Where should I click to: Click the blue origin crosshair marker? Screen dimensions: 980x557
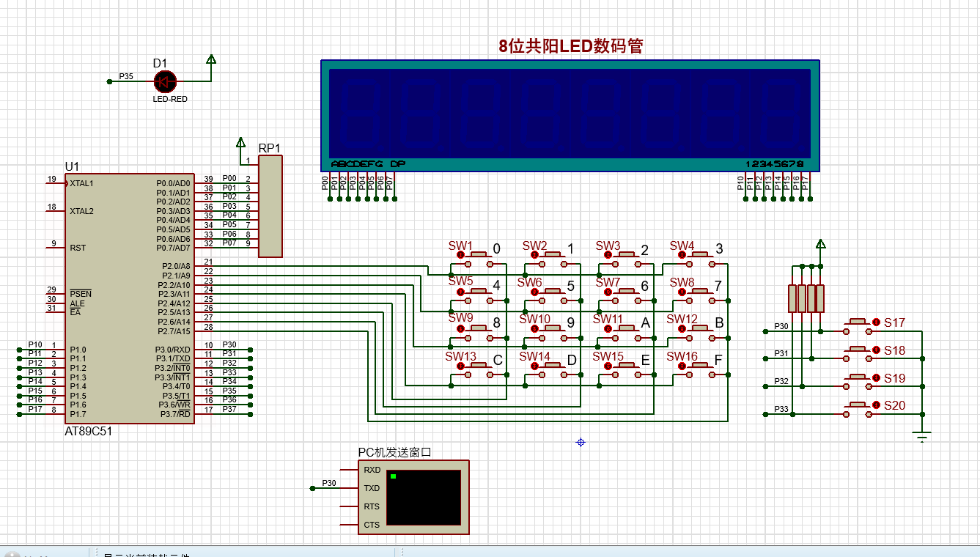[x=581, y=442]
